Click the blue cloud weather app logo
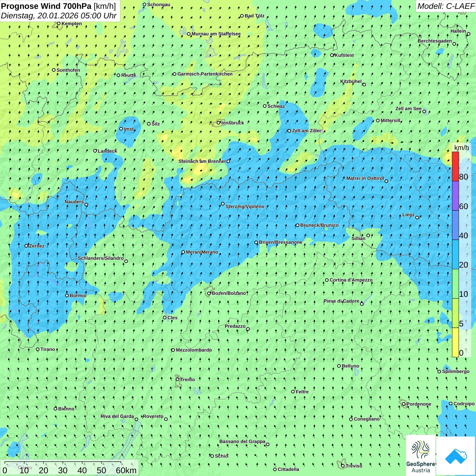Viewport: 476px width, 476px height. (x=456, y=456)
